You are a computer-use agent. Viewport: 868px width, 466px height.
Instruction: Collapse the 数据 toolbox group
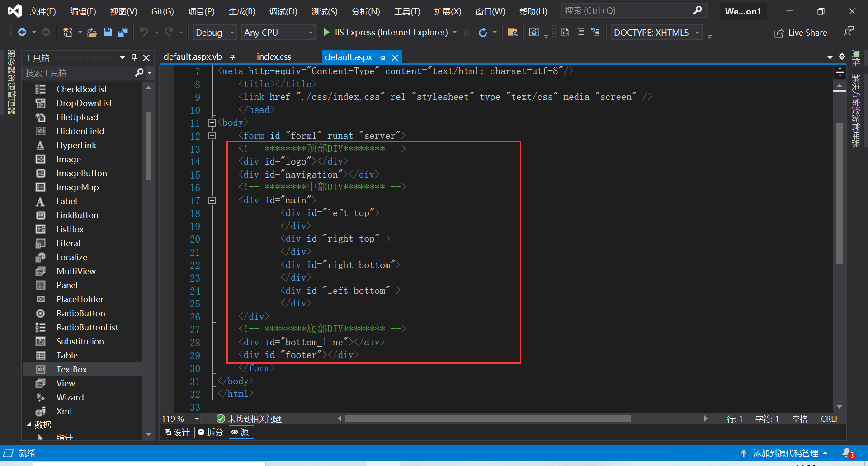point(28,424)
